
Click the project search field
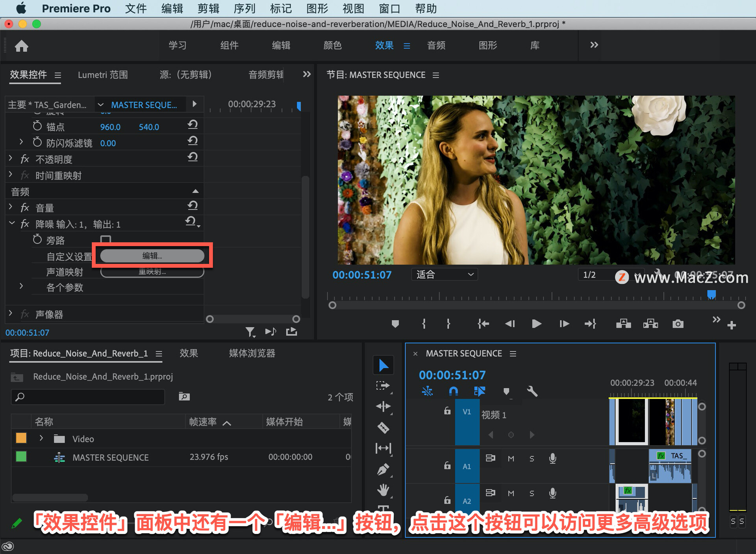[88, 397]
